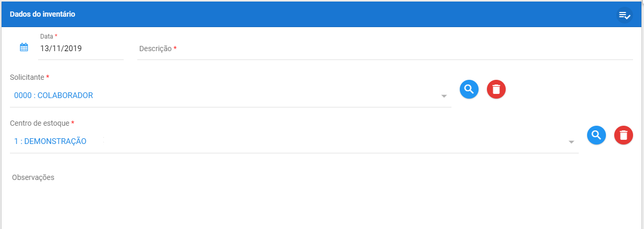644x229 pixels.
Task: Click the date field showing 13/11/2019
Action: 81,49
